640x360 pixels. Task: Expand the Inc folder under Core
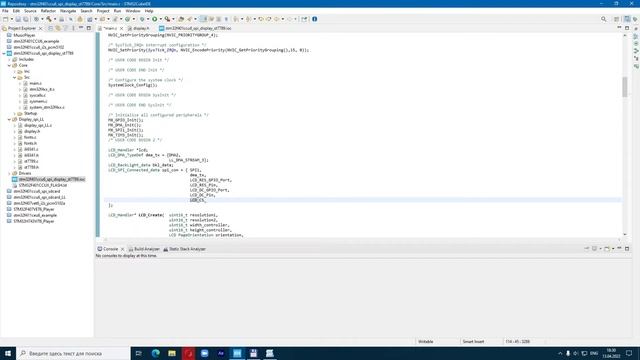point(15,71)
